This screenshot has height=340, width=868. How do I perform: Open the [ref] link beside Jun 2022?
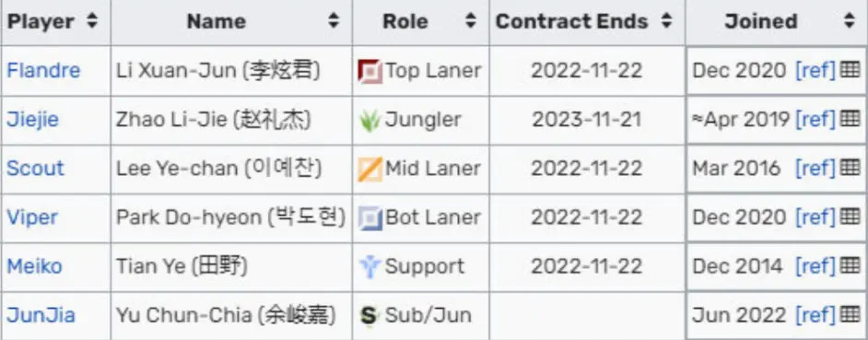[815, 315]
